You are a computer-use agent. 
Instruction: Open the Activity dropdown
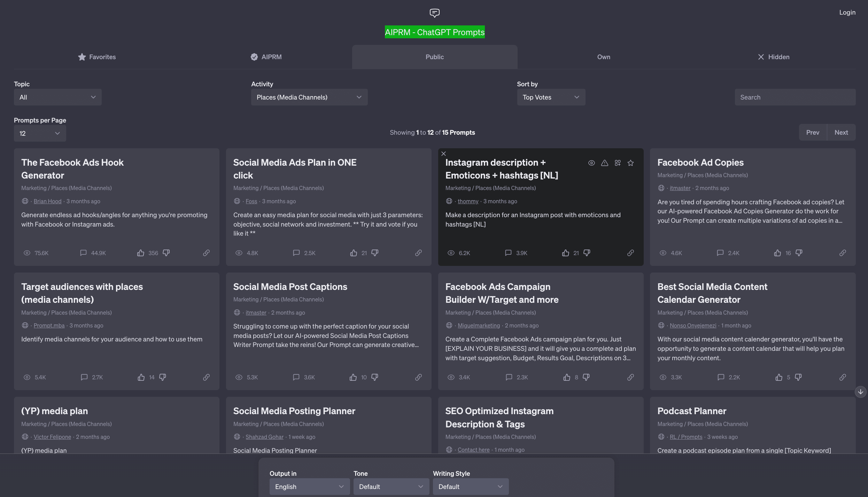309,97
